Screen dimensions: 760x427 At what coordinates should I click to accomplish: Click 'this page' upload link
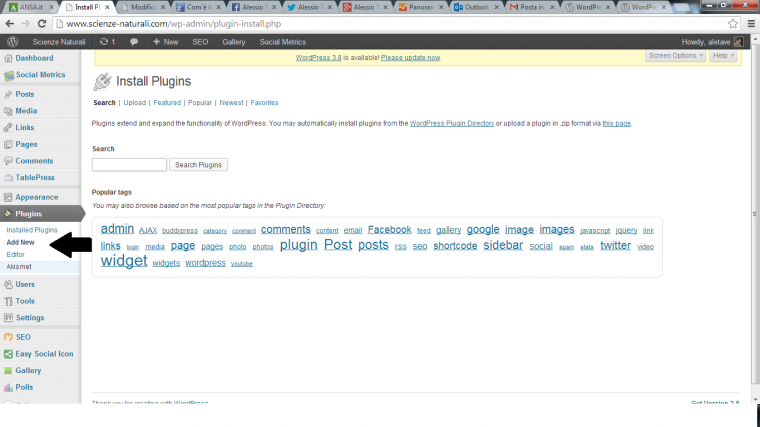617,124
